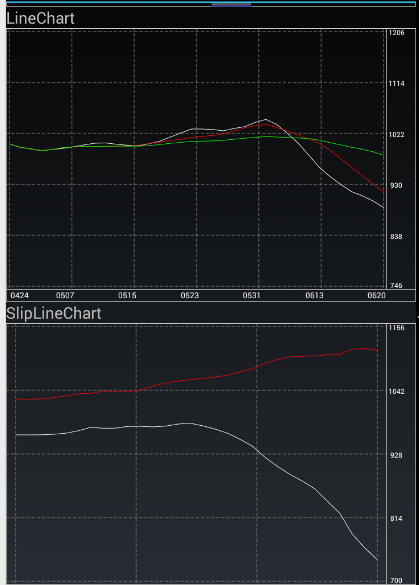Click the 838 axis value label
The width and height of the screenshot is (419, 585).
(x=396, y=237)
